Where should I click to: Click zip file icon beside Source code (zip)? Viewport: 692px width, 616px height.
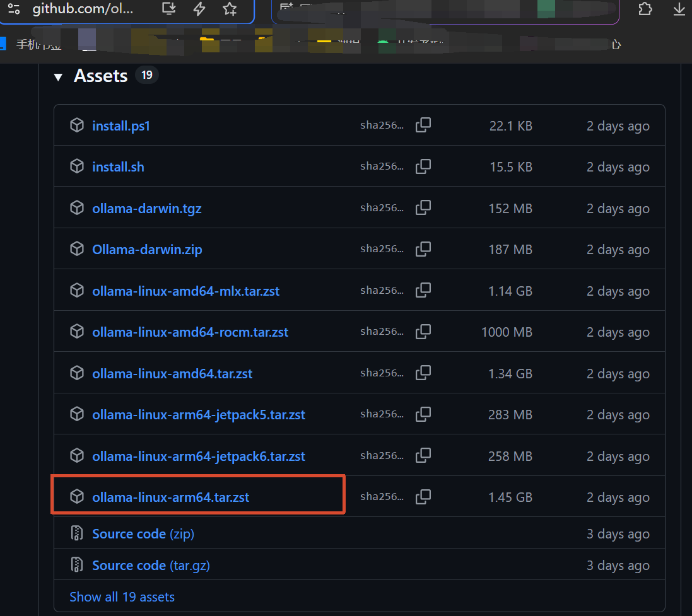[77, 533]
